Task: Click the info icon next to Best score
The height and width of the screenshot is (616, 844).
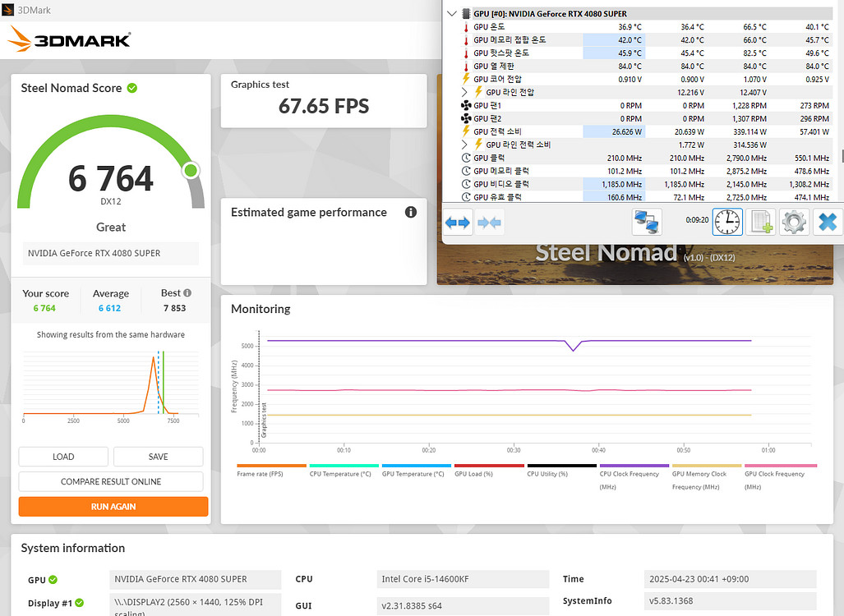Action: [x=187, y=292]
